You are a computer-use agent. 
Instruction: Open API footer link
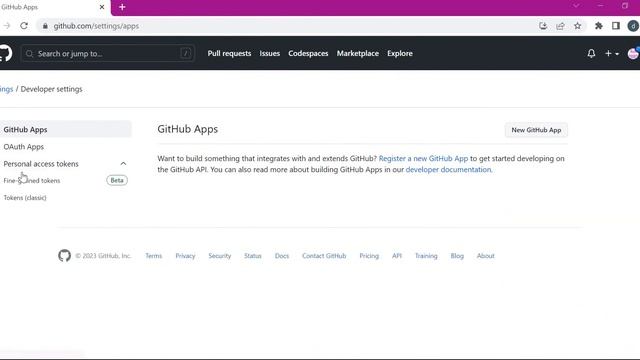point(397,256)
